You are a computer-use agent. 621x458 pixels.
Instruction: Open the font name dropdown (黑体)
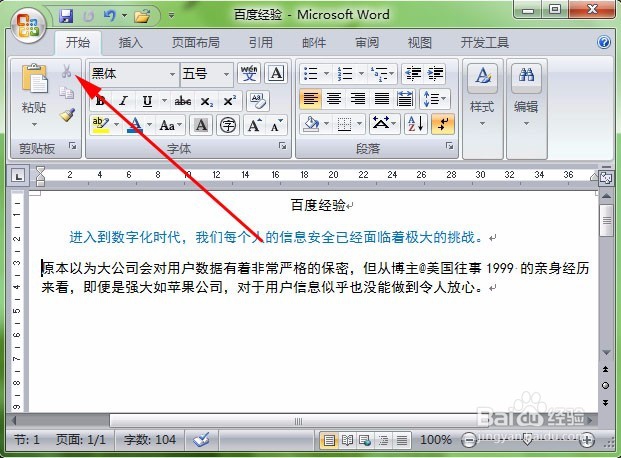(x=172, y=74)
